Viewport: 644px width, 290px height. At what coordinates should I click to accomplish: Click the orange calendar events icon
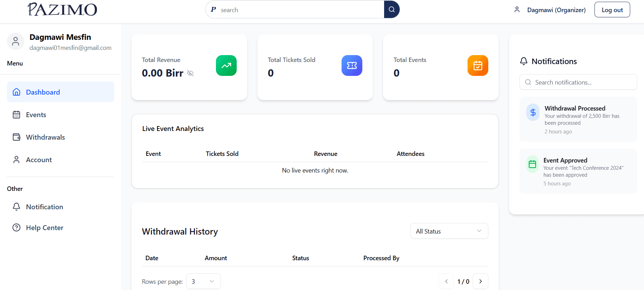[x=478, y=65]
